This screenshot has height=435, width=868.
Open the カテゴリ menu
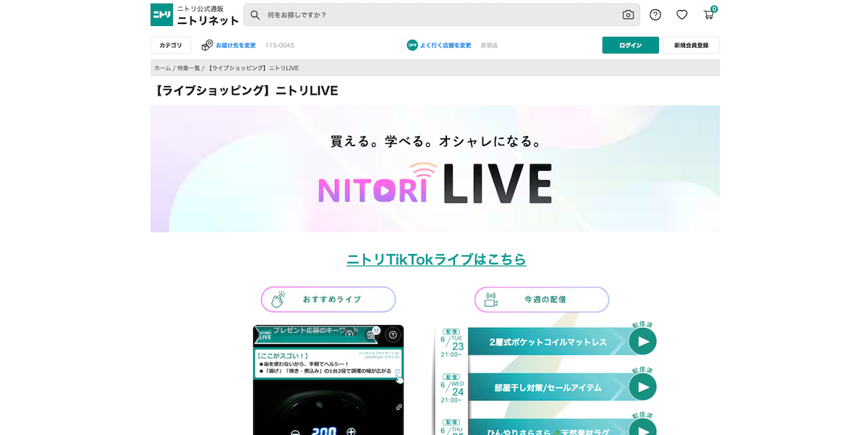click(x=171, y=45)
